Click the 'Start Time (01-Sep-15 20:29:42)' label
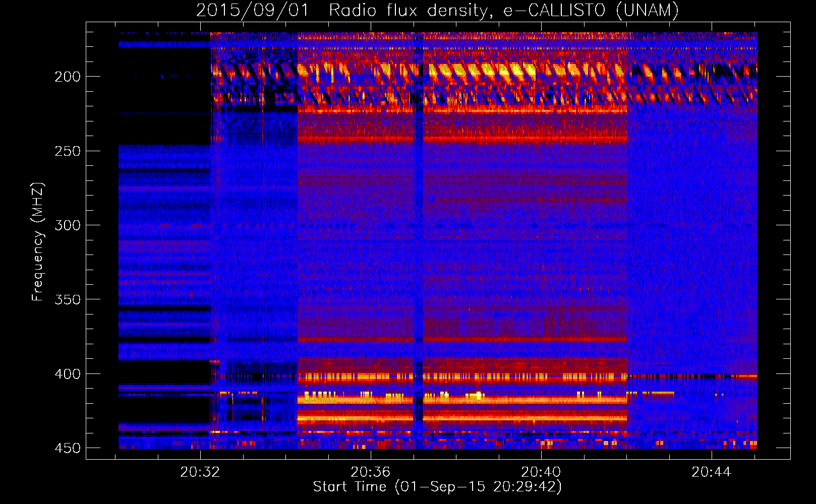Image resolution: width=816 pixels, height=504 pixels. pyautogui.click(x=437, y=487)
